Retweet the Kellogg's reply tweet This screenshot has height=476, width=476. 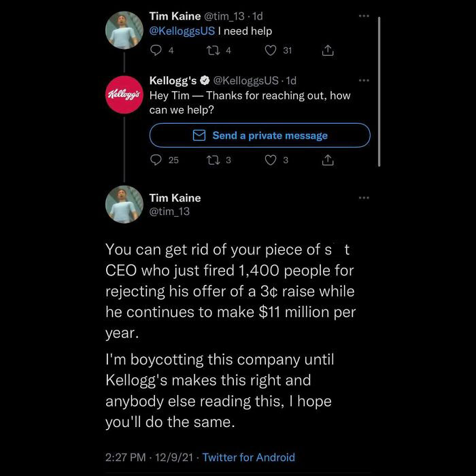[211, 160]
